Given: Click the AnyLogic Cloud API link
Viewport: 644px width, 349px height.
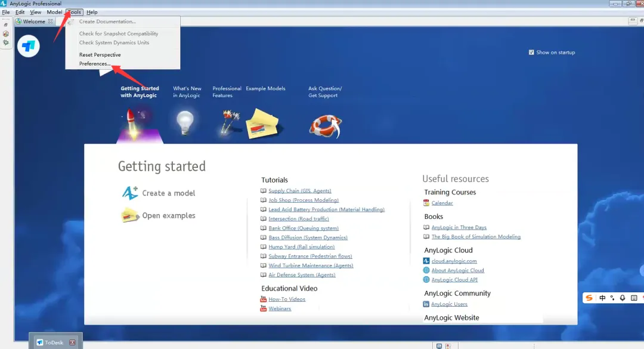Looking at the screenshot, I should (454, 280).
